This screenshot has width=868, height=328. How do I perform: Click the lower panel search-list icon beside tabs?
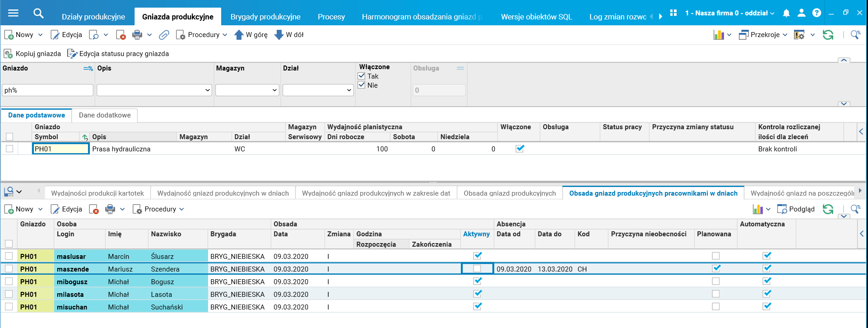[9, 192]
